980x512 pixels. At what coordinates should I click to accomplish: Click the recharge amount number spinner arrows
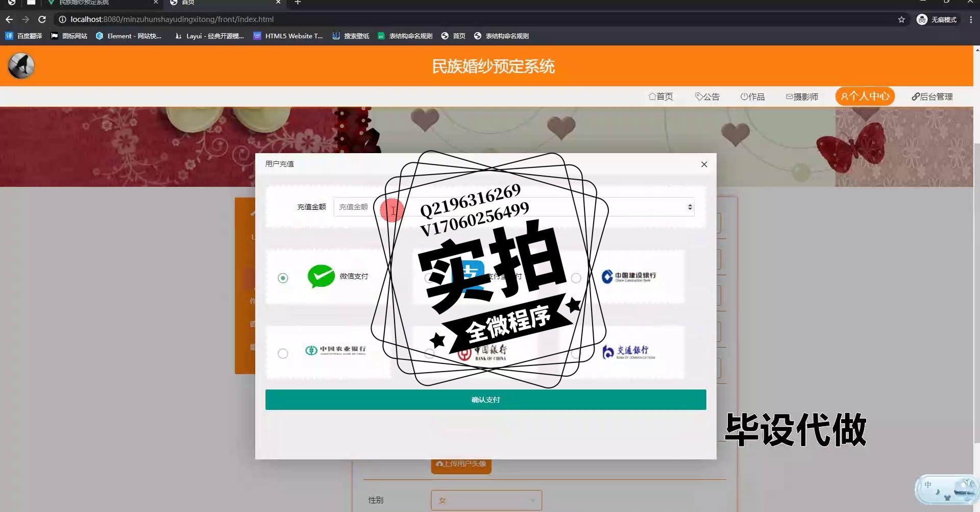pos(690,207)
